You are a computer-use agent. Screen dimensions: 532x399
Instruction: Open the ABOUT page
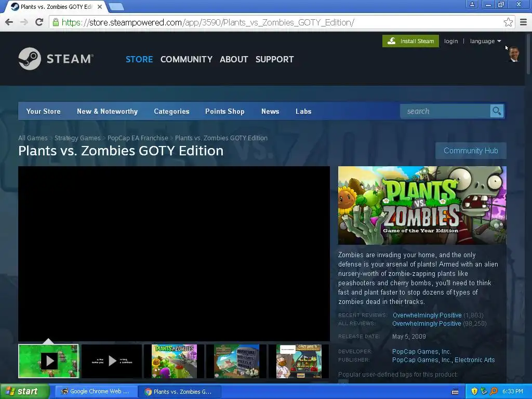pos(234,59)
